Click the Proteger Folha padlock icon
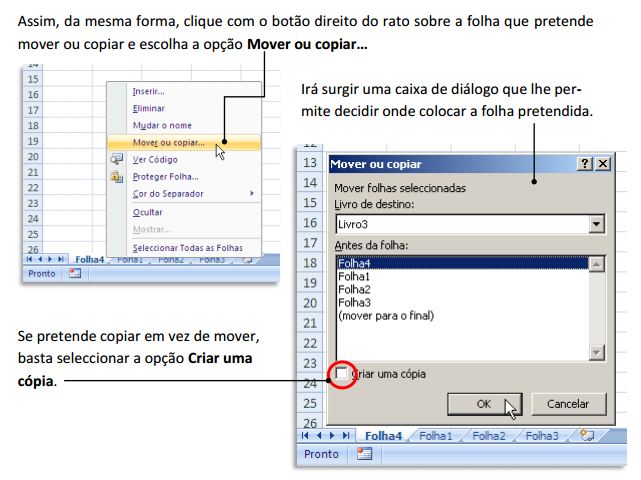The height and width of the screenshot is (480, 641). (118, 177)
